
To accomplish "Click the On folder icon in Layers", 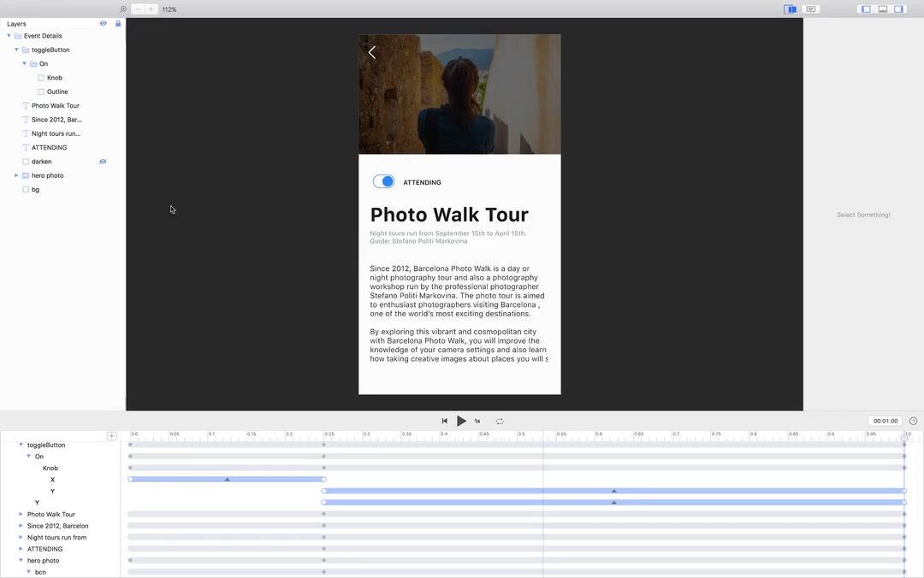I will pyautogui.click(x=33, y=63).
